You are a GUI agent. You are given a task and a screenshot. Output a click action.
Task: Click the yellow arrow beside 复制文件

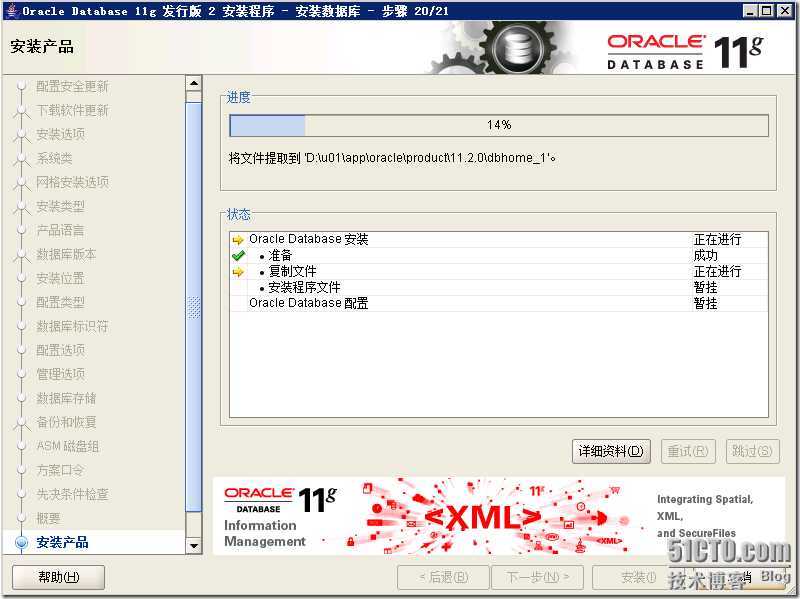[x=238, y=272]
